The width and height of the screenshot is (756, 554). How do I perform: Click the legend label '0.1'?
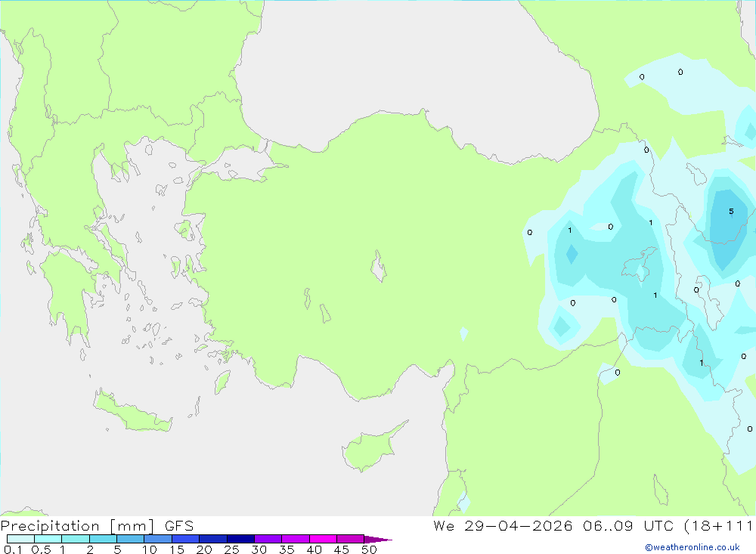13,549
